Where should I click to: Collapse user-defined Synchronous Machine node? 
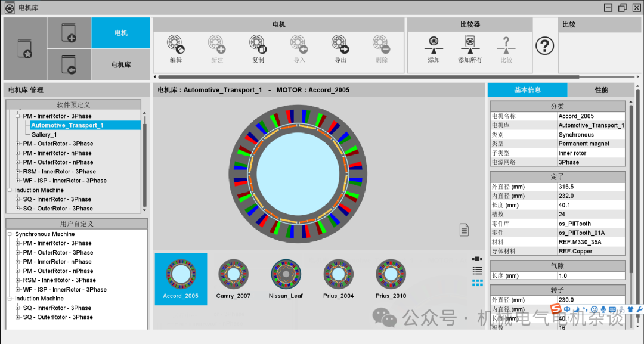point(10,234)
